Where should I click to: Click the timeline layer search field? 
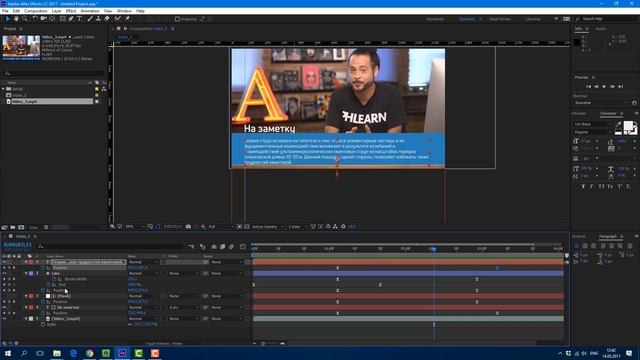(109, 246)
